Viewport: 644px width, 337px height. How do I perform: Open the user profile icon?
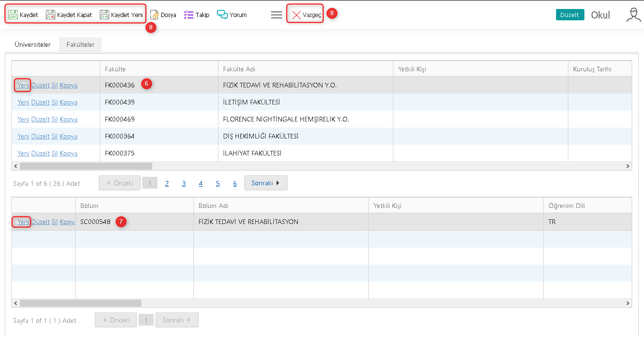click(x=633, y=15)
